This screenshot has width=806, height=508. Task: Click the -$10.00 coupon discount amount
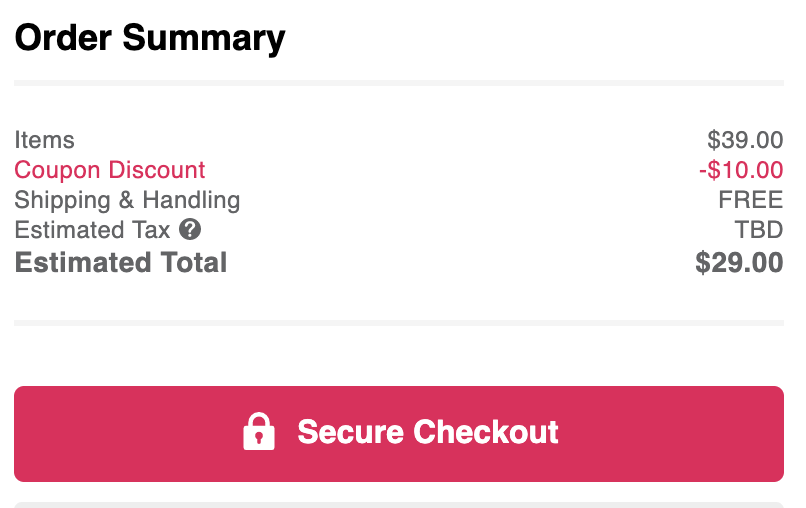pos(741,170)
